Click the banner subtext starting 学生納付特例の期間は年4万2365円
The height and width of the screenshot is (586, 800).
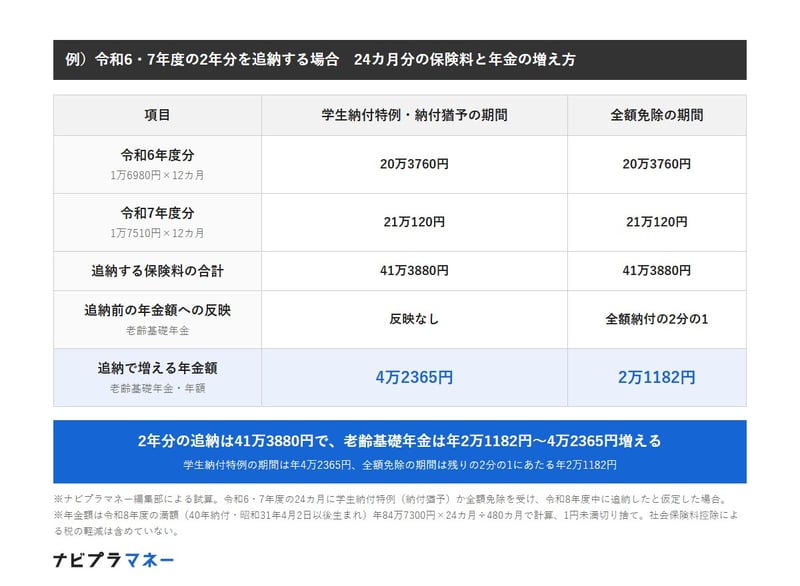[x=400, y=465]
